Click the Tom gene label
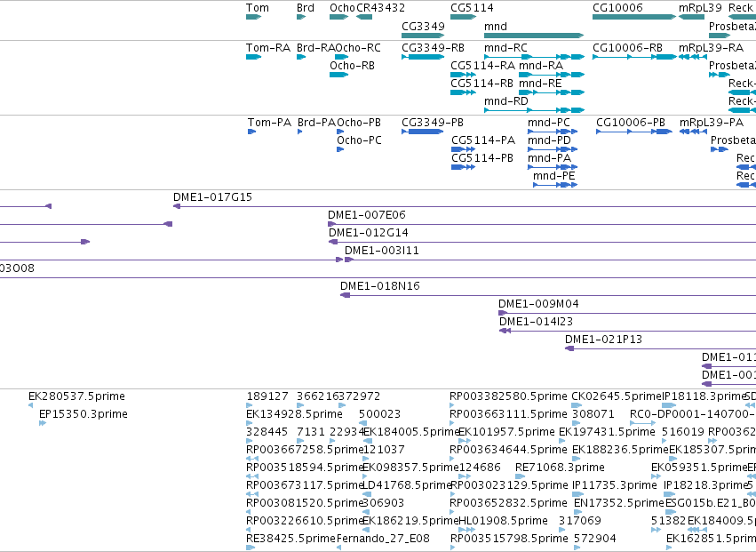756x552 pixels. [258, 8]
